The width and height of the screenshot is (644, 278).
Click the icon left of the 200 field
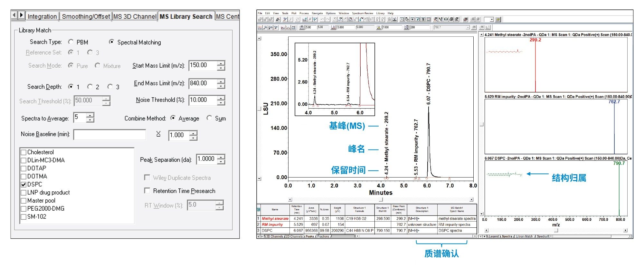tap(406, 27)
